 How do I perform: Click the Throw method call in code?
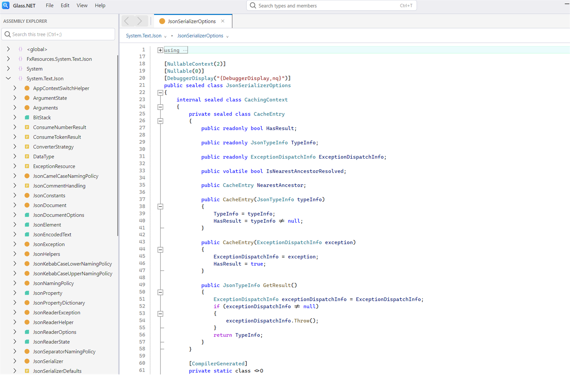(302, 321)
